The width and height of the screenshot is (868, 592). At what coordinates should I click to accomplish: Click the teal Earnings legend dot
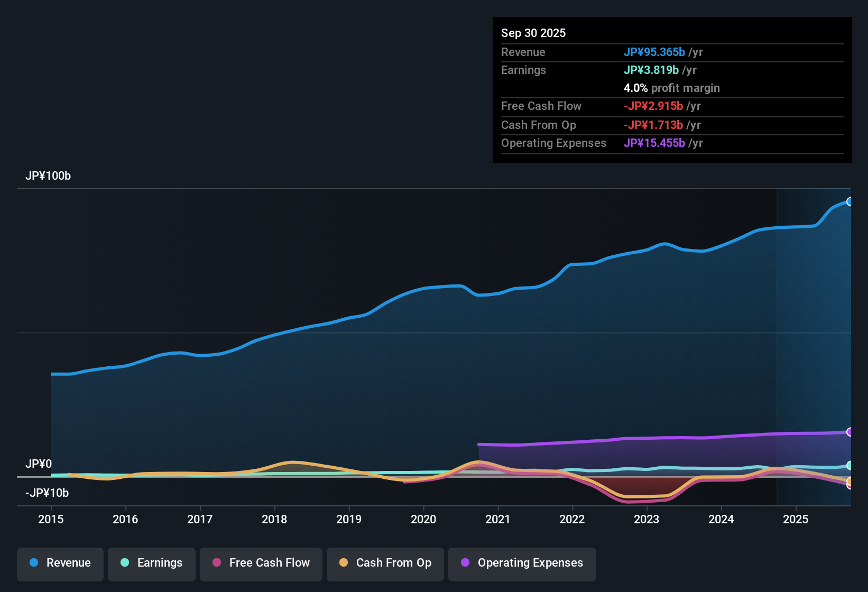(125, 563)
